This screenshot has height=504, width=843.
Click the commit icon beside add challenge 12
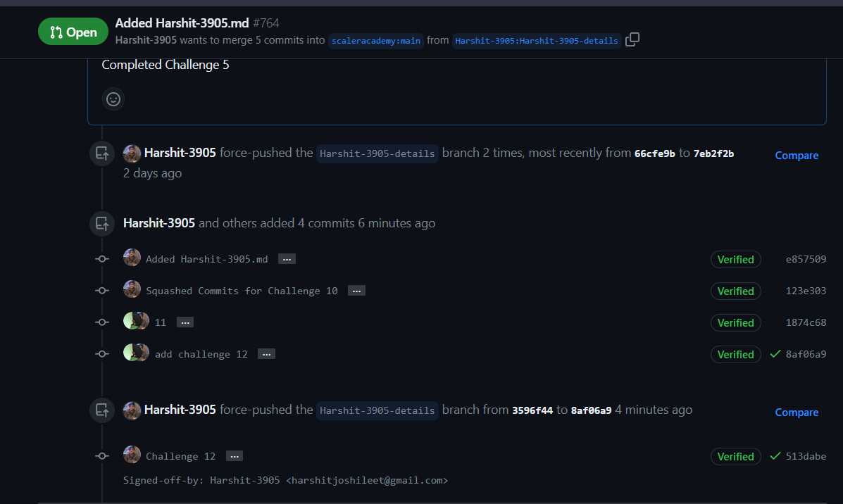[101, 353]
